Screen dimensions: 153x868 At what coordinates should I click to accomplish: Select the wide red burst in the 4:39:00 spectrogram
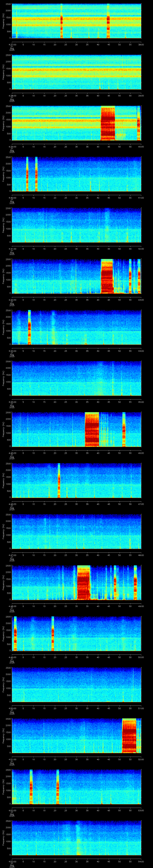pyautogui.click(x=108, y=123)
